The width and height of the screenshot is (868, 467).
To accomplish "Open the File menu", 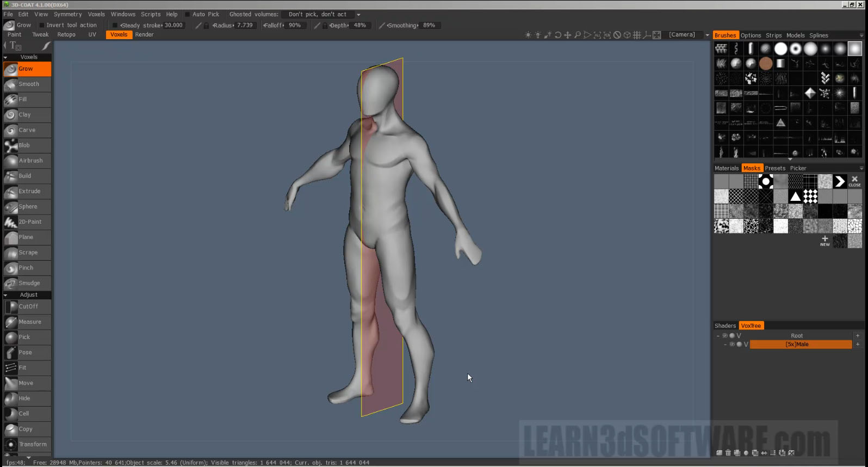I will click(x=8, y=15).
